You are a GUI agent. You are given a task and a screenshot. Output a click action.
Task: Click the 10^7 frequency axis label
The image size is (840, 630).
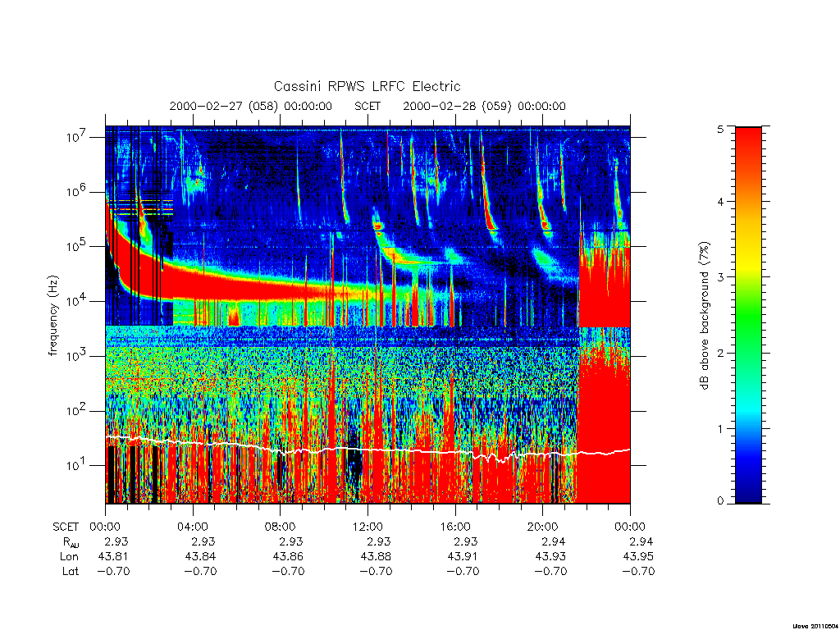click(76, 137)
